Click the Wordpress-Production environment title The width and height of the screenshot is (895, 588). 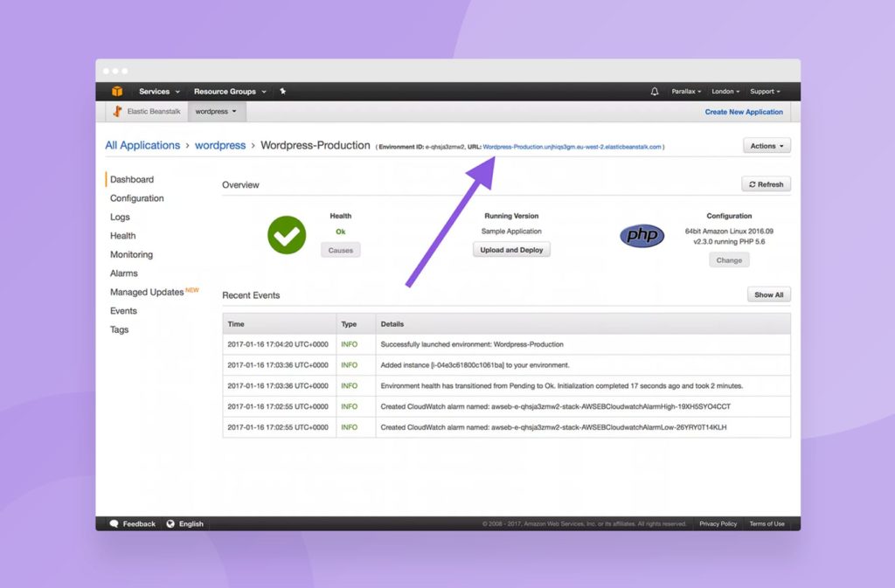pyautogui.click(x=315, y=145)
